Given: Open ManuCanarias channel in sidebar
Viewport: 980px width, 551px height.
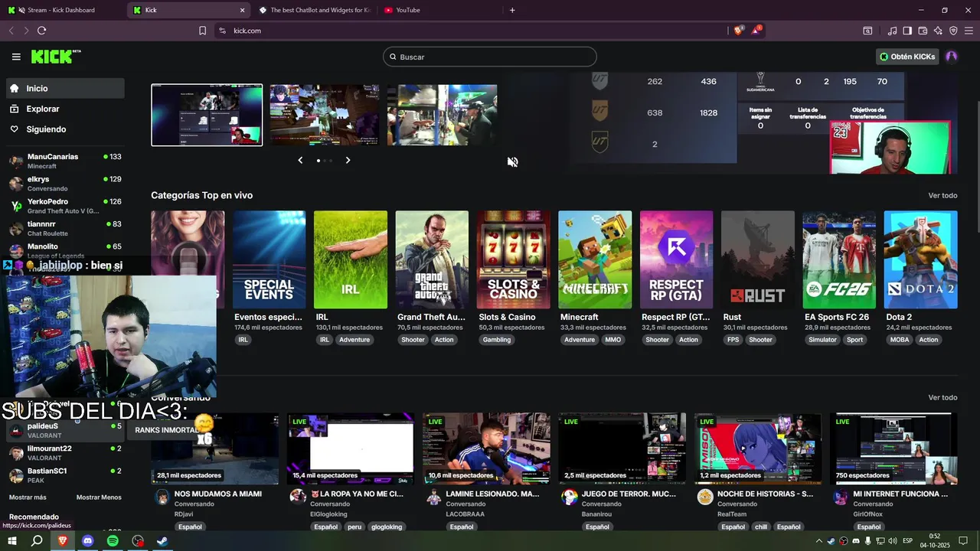Looking at the screenshot, I should (x=65, y=161).
